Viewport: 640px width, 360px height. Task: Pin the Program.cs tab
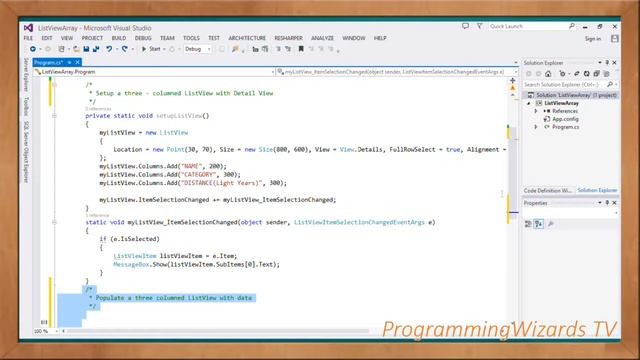click(69, 62)
